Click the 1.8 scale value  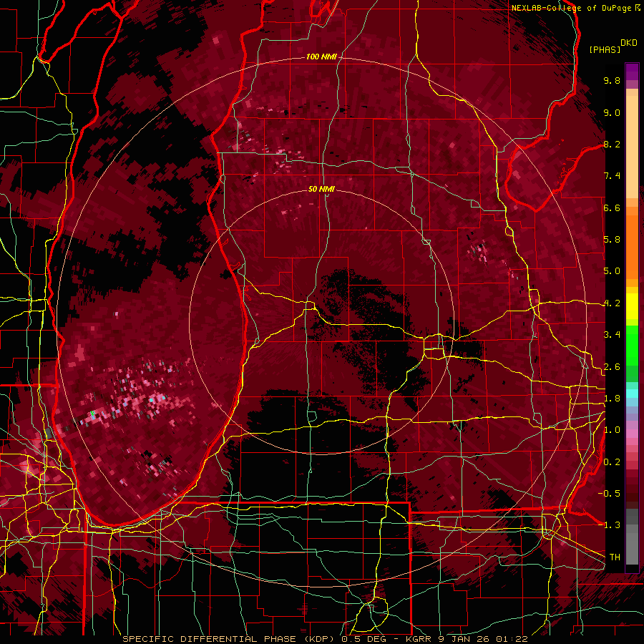point(612,399)
